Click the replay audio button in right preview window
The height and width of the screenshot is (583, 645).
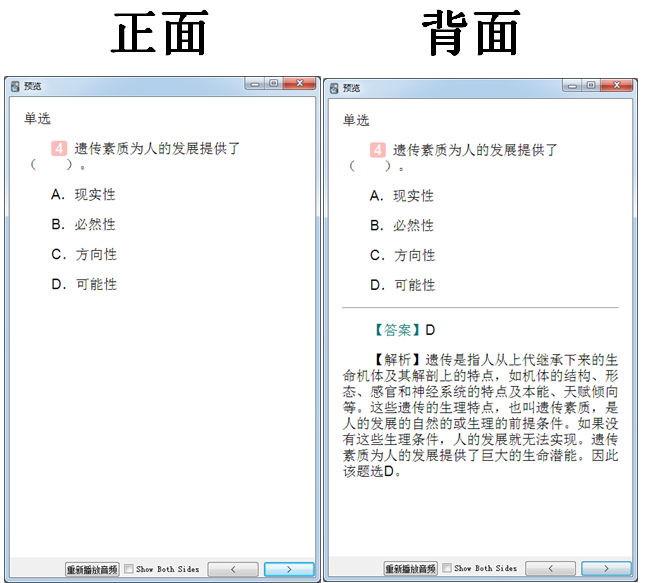[x=411, y=569]
